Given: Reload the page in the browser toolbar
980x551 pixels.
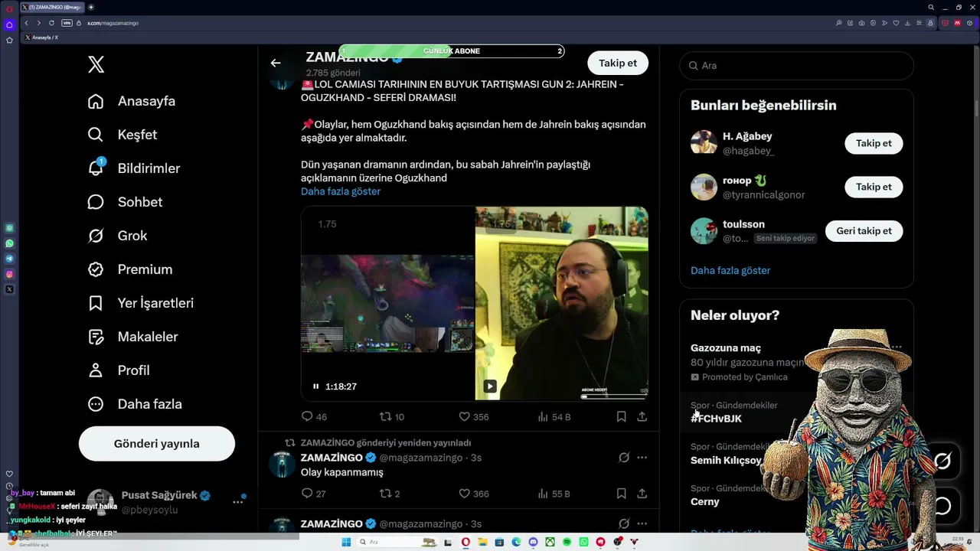Looking at the screenshot, I should pos(51,23).
